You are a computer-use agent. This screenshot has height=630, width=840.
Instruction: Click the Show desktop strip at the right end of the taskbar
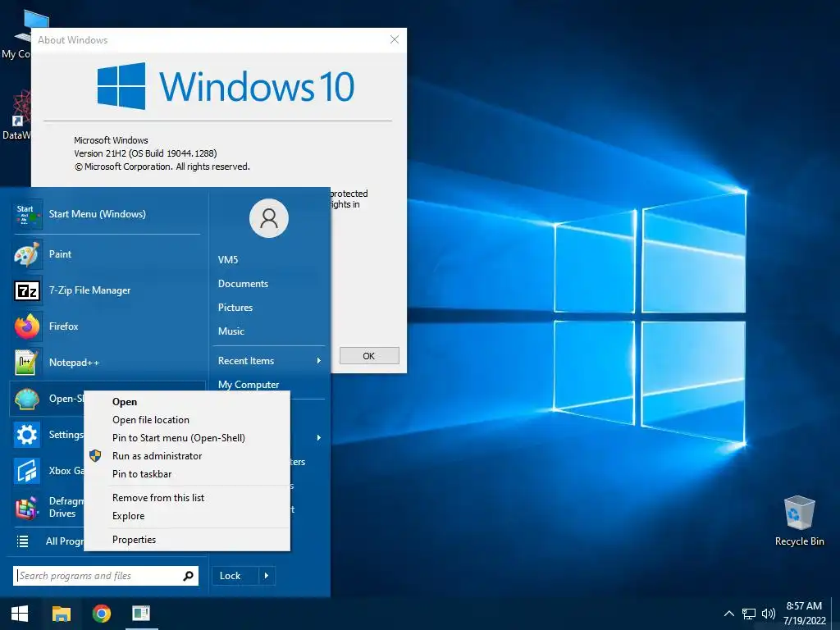tap(837, 614)
